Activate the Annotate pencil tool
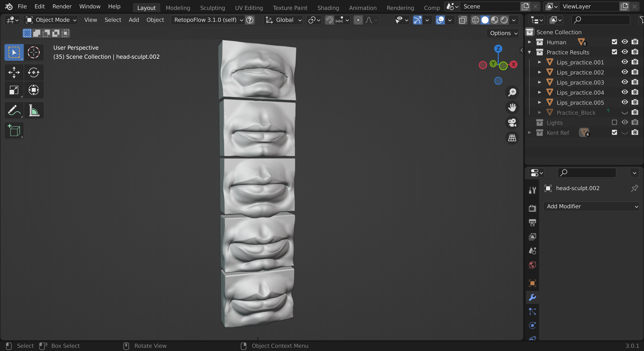 14,110
